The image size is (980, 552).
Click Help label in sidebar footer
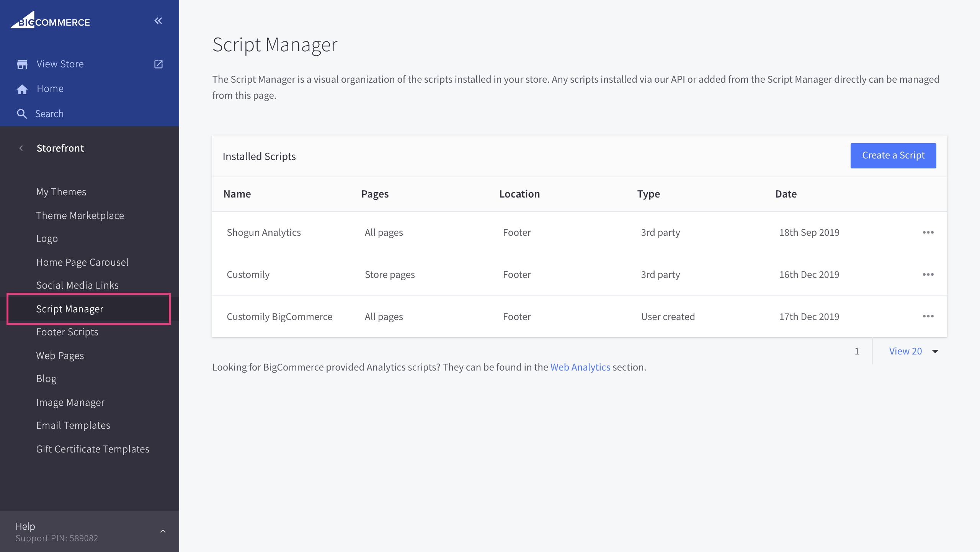pos(25,526)
